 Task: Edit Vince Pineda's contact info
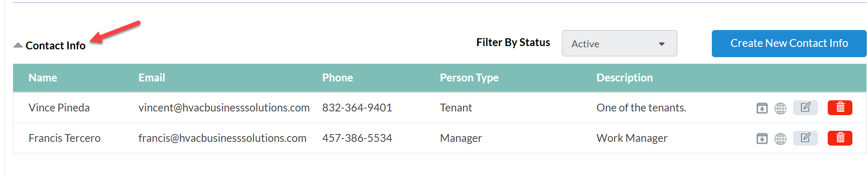coord(805,108)
